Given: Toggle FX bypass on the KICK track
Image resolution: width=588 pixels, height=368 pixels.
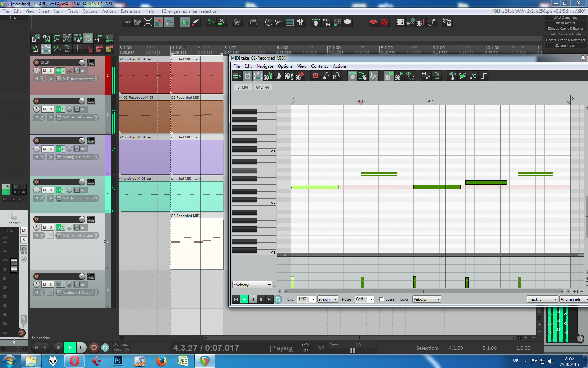Looking at the screenshot, I should coord(63,71).
